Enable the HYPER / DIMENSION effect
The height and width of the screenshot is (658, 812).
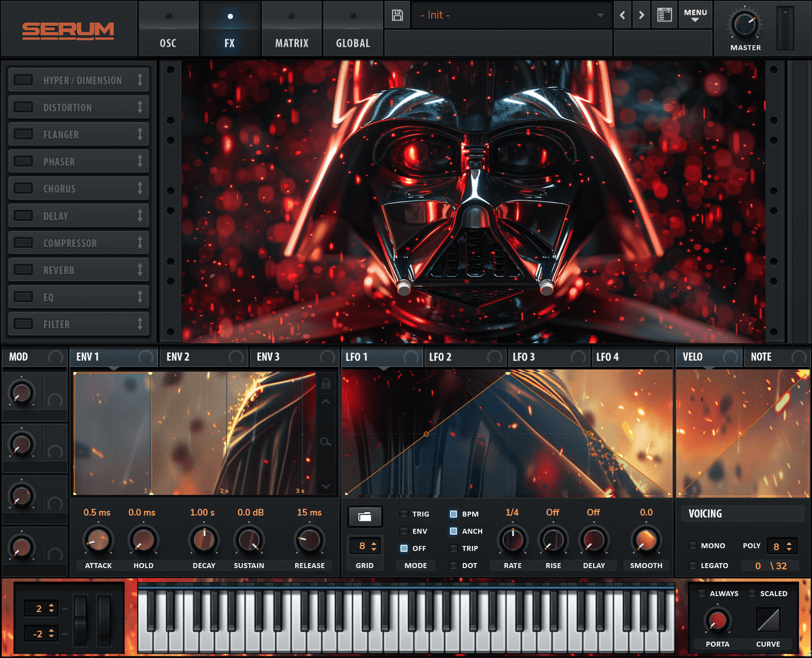(24, 80)
